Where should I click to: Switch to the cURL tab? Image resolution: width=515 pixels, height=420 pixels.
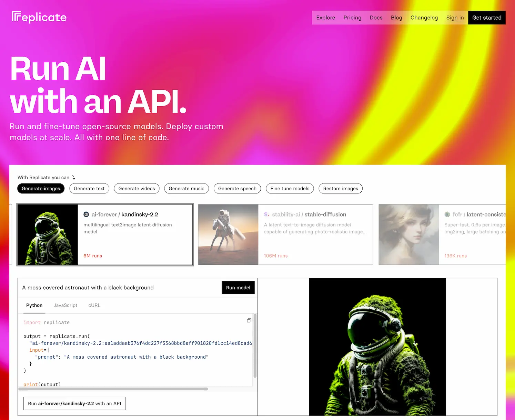click(94, 305)
